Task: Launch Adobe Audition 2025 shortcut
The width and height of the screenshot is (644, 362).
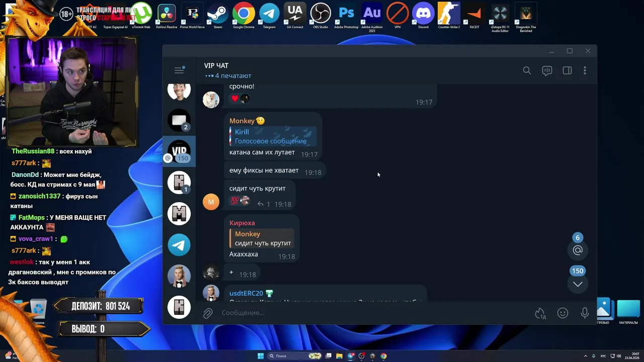Action: [372, 17]
